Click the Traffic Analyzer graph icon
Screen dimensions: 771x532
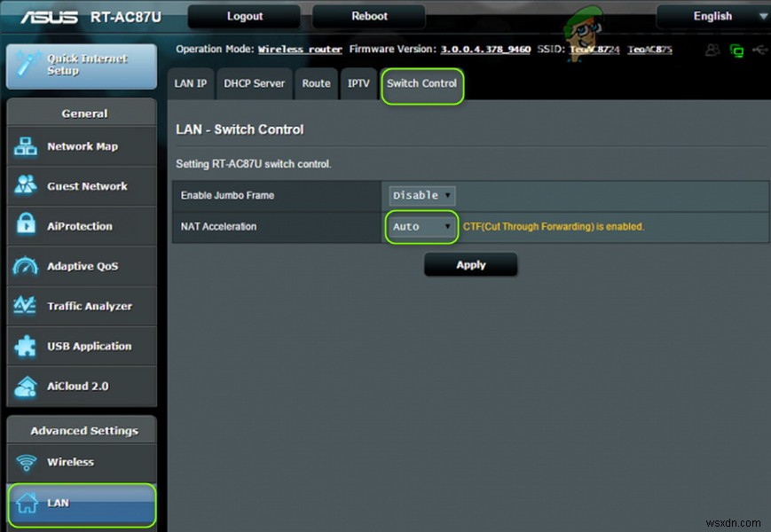point(25,305)
